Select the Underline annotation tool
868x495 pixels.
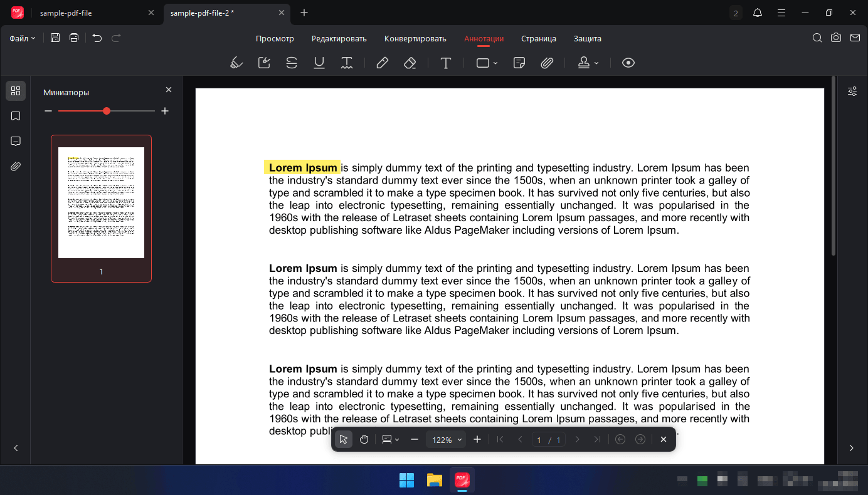[319, 63]
